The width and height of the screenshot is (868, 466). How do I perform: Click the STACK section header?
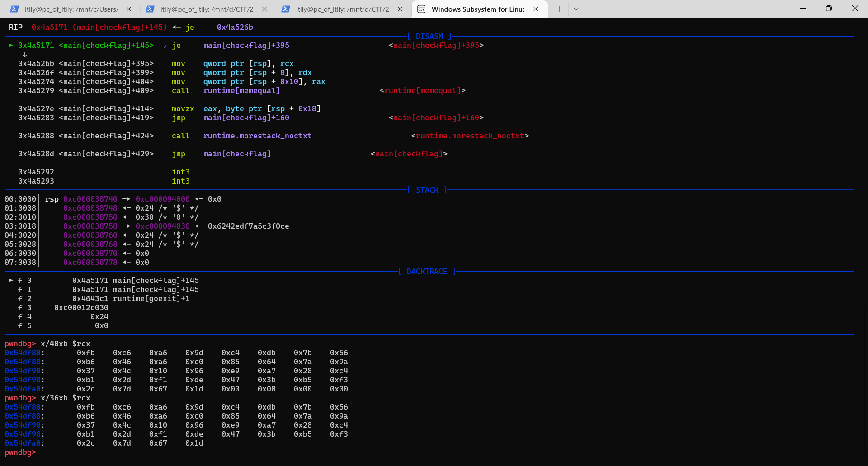click(x=427, y=190)
